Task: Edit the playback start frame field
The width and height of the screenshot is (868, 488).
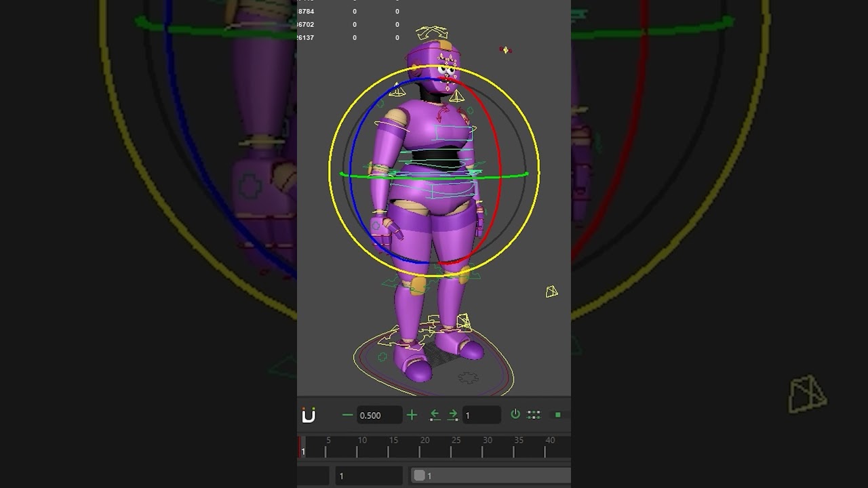Action: [x=370, y=476]
